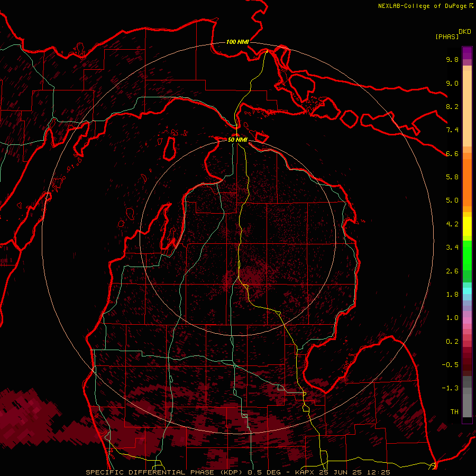Click the 25 JUN 25 12:25 timestamp
Viewport: 476px width, 476px height.
tap(354, 472)
